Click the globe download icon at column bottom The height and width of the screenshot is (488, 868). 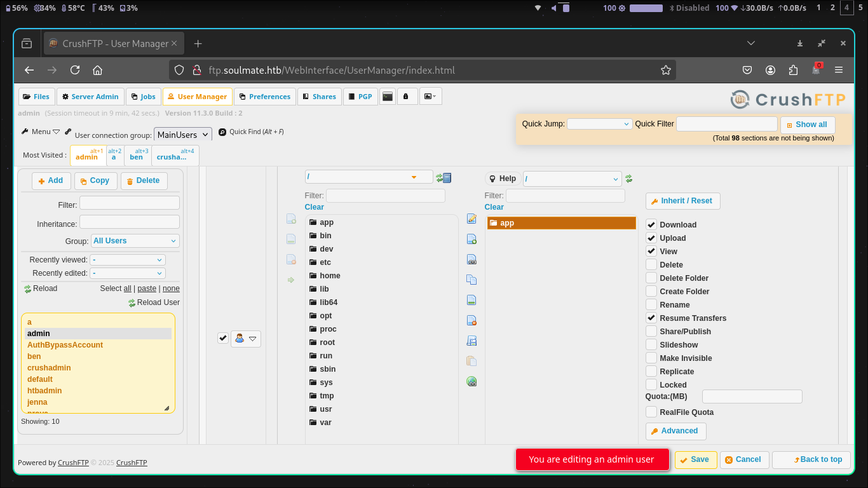click(x=471, y=381)
